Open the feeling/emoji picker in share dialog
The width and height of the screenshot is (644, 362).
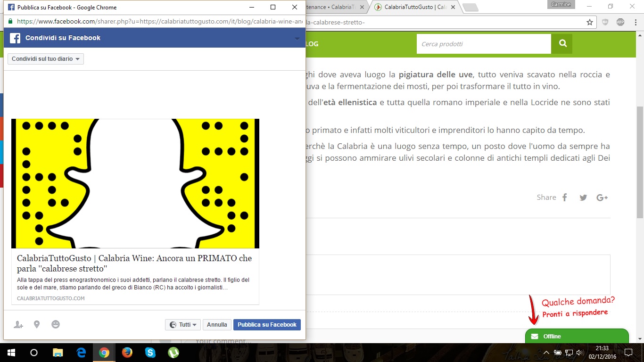(56, 324)
